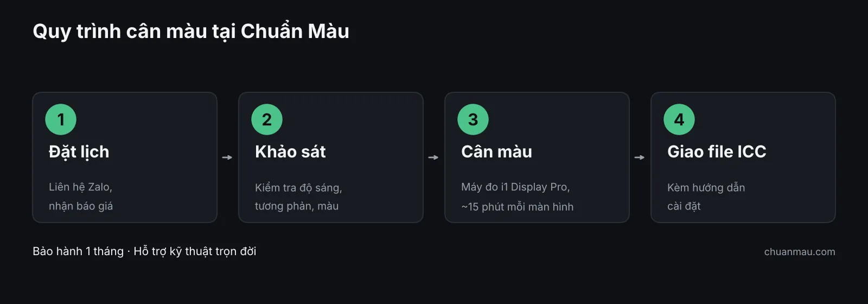
Task: Click arrow pointing to Giao file ICC card
Action: click(640, 157)
